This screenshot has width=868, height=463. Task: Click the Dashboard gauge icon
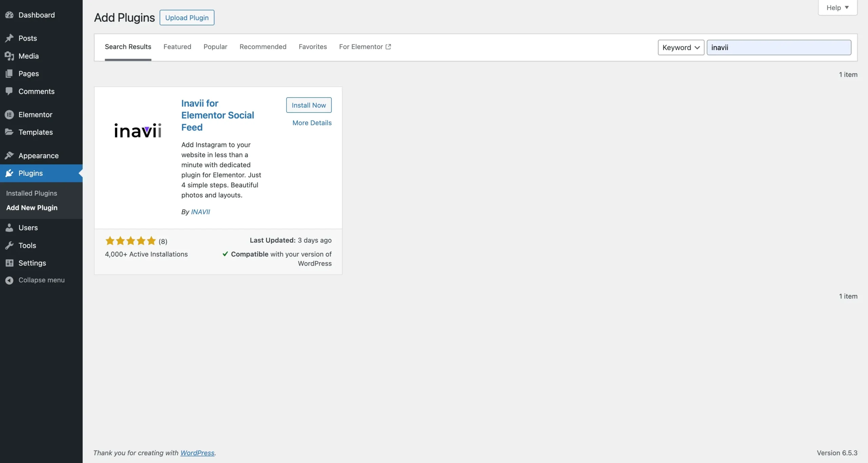click(x=9, y=15)
